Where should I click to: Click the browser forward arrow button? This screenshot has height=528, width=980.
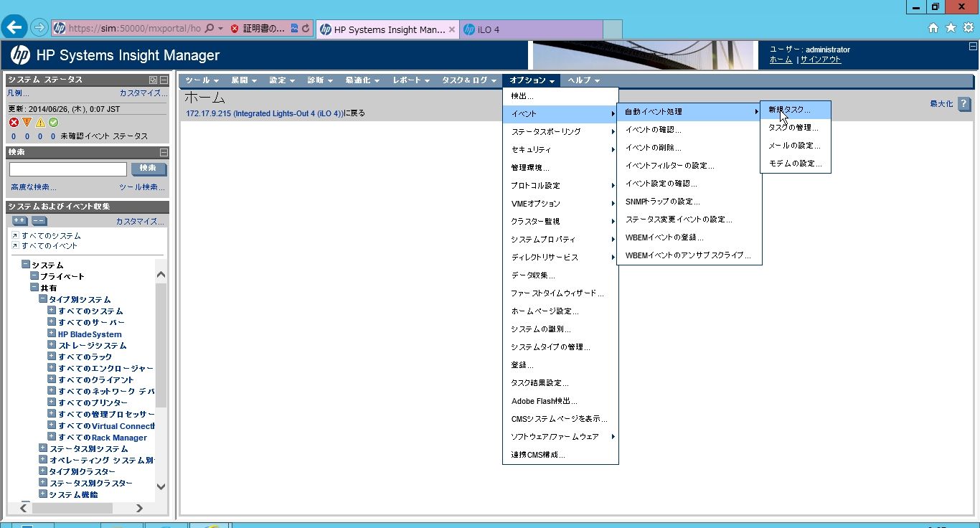39,28
